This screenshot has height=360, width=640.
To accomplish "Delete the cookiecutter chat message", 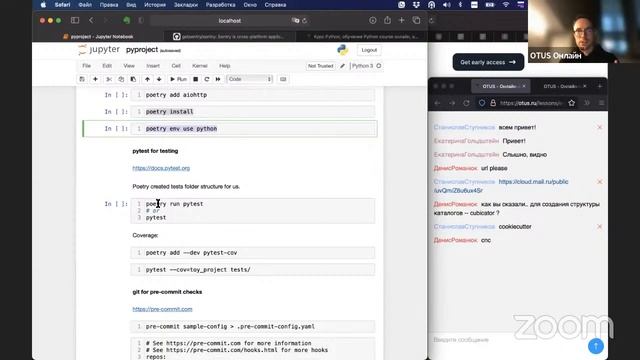I will (599, 227).
